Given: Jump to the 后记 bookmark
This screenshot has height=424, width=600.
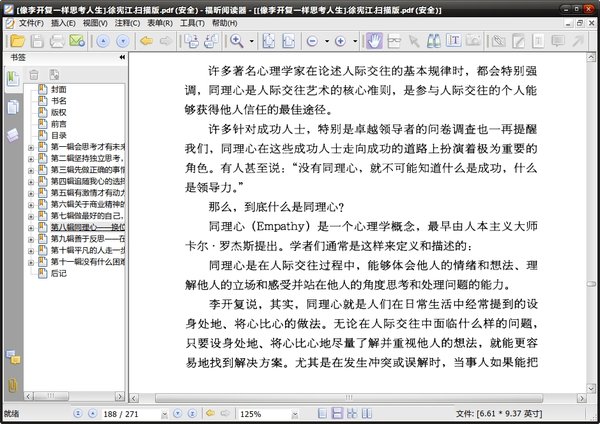Looking at the screenshot, I should (60, 272).
